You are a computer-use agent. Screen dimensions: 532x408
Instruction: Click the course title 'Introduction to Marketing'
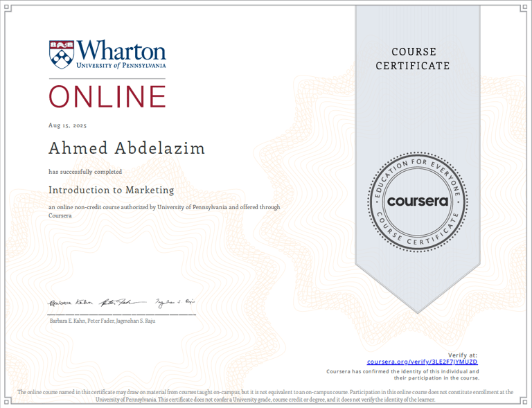[x=112, y=190]
